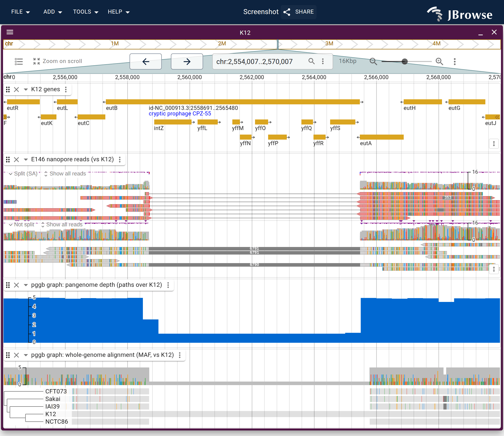The image size is (504, 436).
Task: Grab the K12 genes track drag handle
Action: coord(8,89)
